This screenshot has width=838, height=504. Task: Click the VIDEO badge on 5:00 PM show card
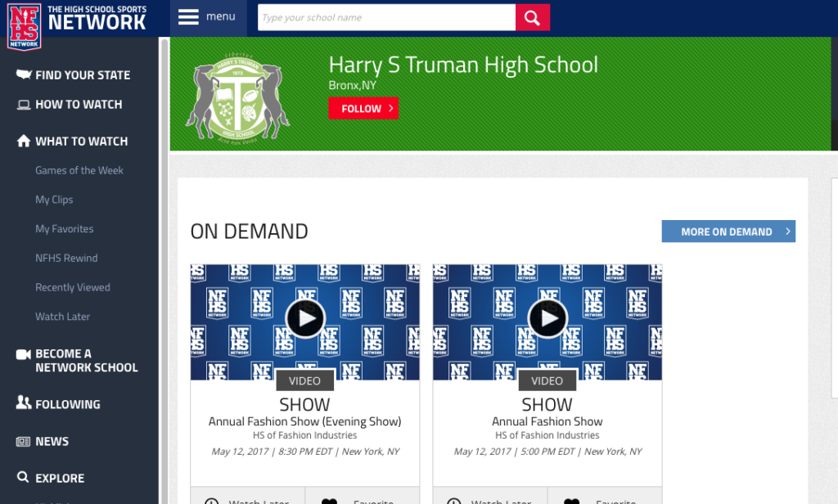pyautogui.click(x=547, y=380)
